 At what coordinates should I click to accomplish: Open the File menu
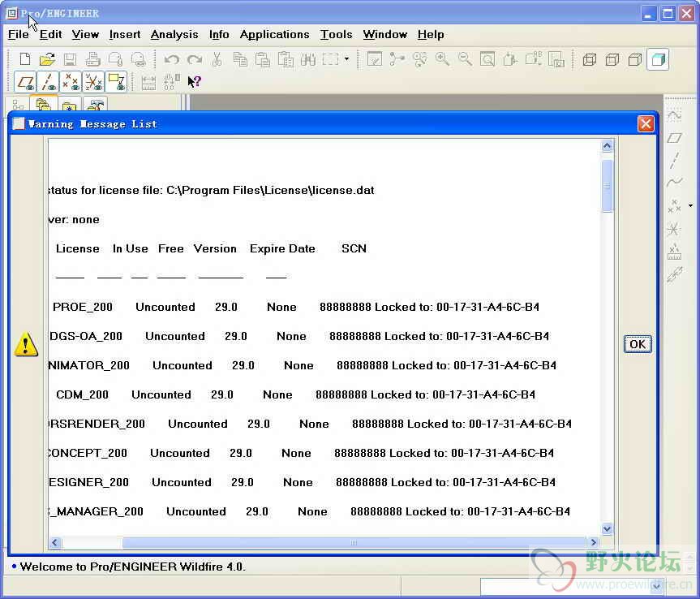click(19, 34)
